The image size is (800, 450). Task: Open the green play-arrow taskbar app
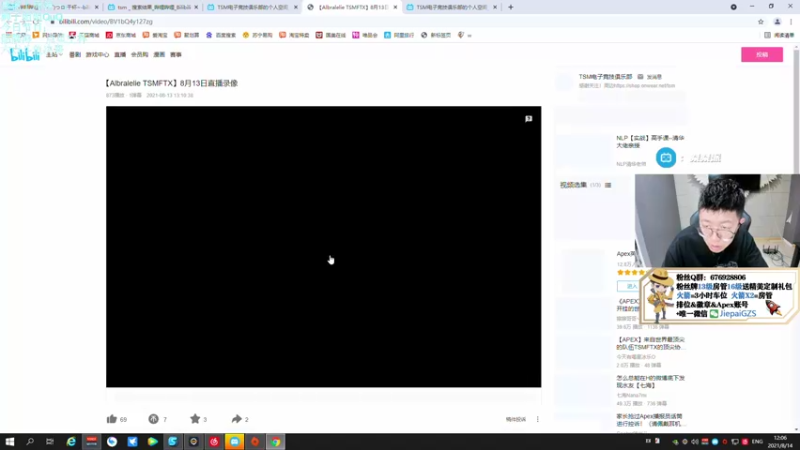[x=153, y=441]
